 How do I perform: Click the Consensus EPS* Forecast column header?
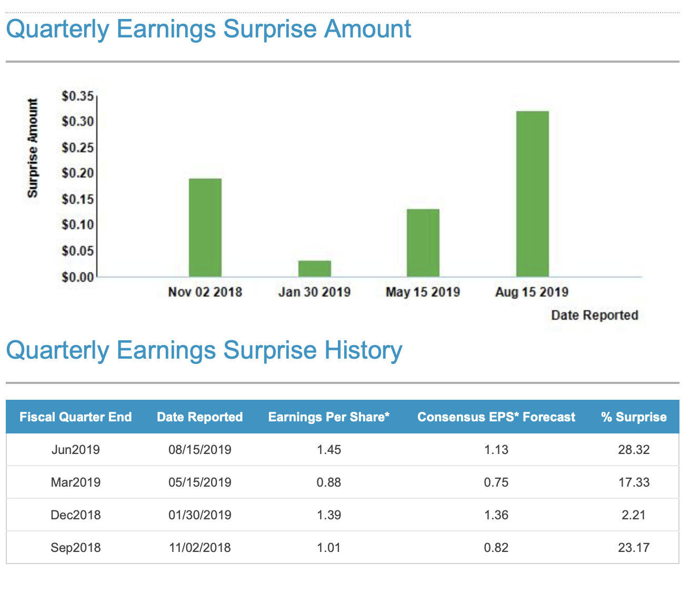[496, 417]
